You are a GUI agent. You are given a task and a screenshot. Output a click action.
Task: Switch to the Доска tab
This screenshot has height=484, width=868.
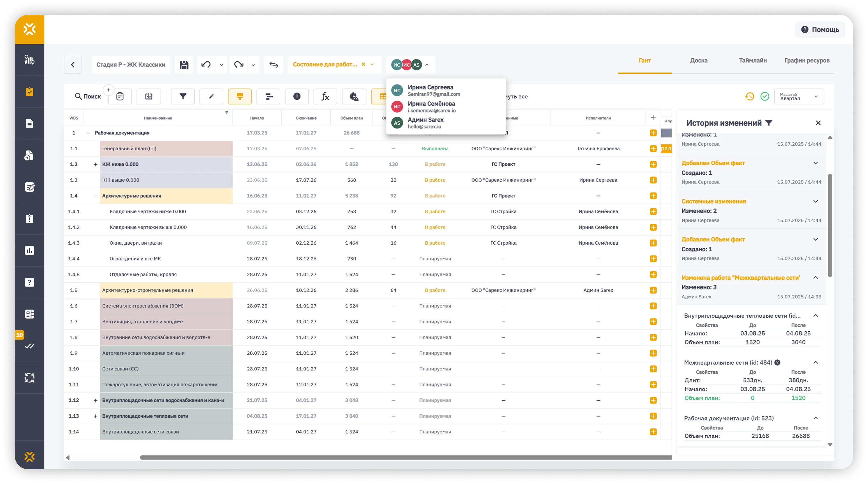pos(699,61)
